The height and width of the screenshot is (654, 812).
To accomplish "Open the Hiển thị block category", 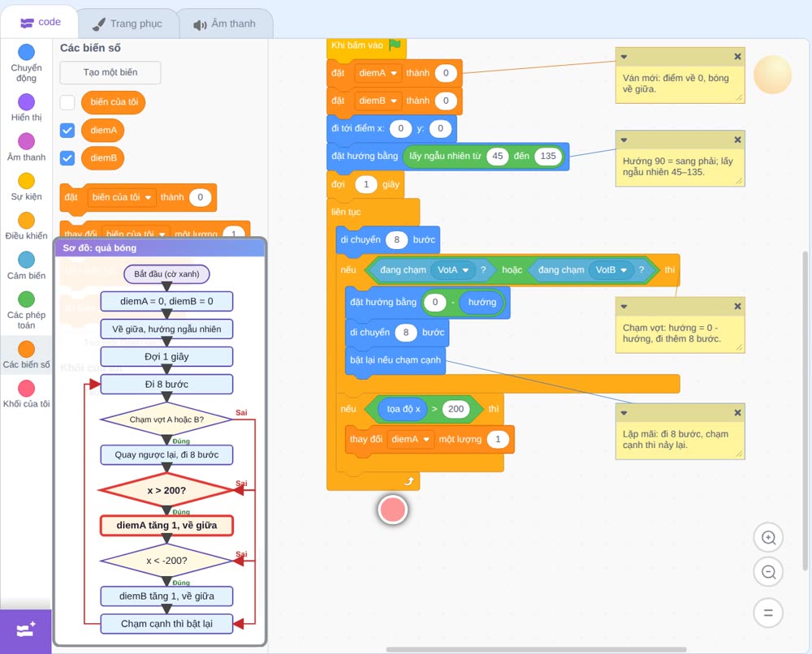I will pyautogui.click(x=27, y=108).
